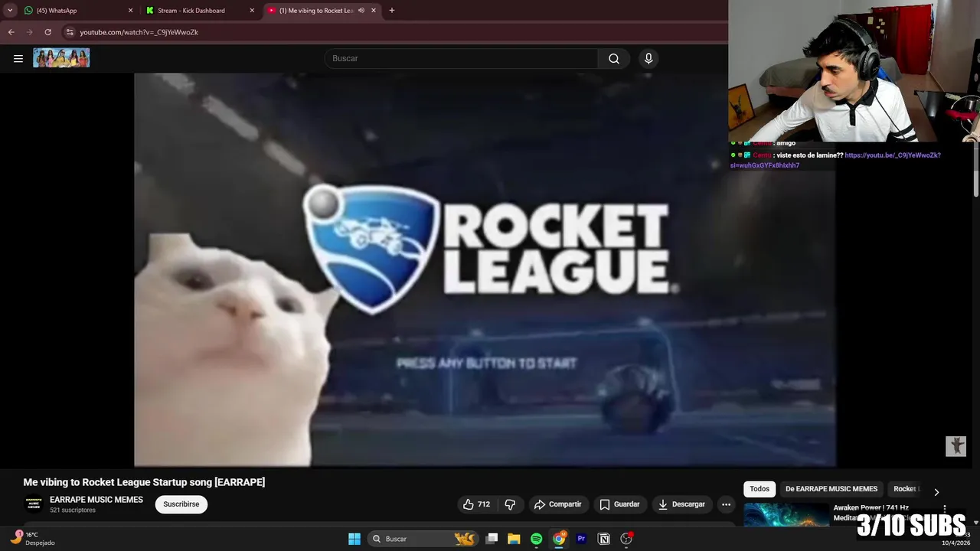This screenshot has width=980, height=551.
Task: Start voice search with microphone icon
Action: (x=648, y=58)
